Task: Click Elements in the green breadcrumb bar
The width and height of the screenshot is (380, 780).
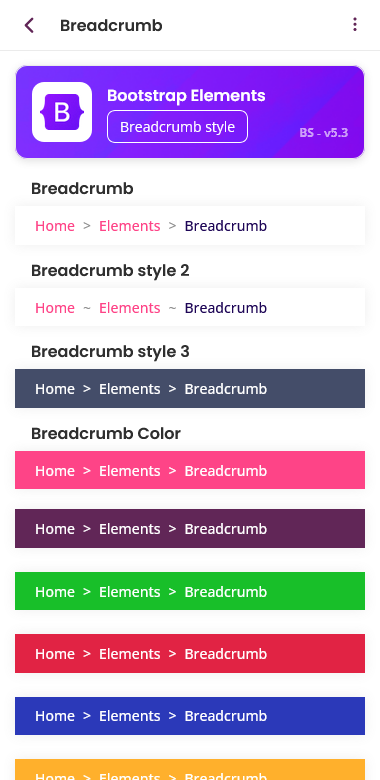Action: point(129,592)
